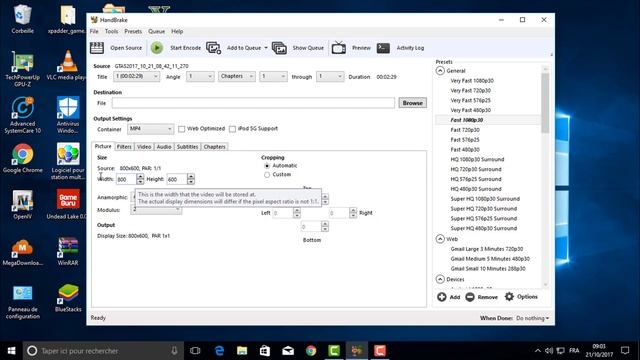Open the Add to Queue dropdown arrow

(x=266, y=48)
